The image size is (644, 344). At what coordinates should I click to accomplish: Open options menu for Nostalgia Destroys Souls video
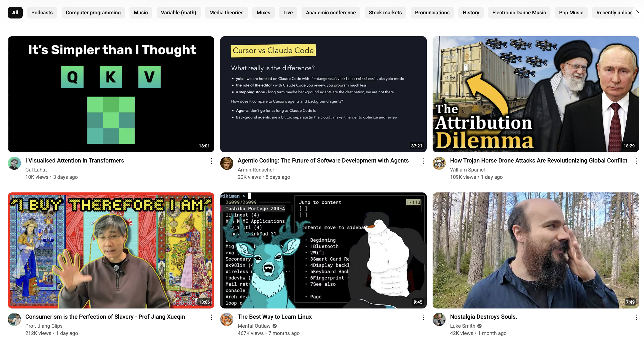coord(636,317)
